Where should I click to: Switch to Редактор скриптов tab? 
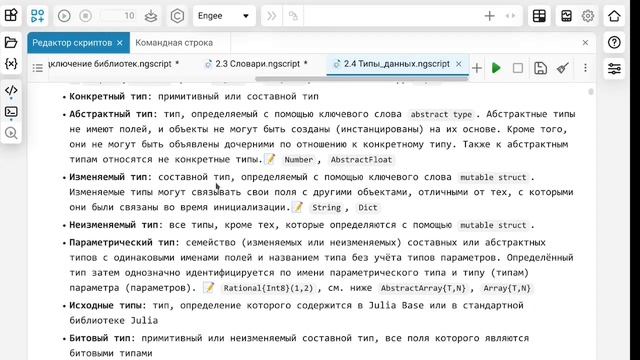(x=72, y=42)
